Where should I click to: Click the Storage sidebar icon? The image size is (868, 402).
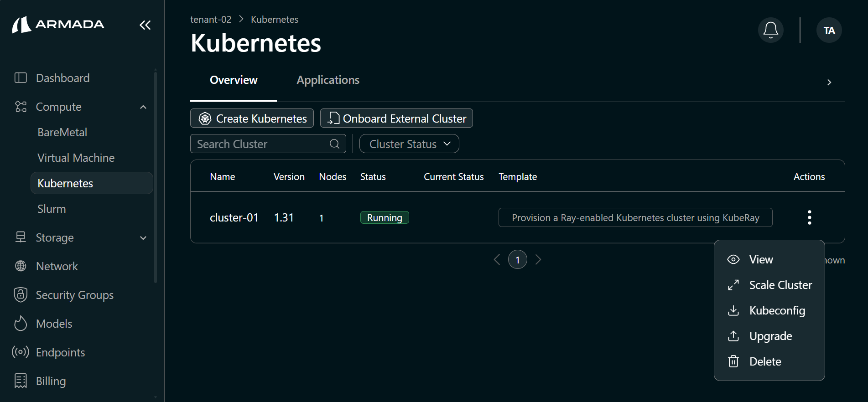point(21,237)
